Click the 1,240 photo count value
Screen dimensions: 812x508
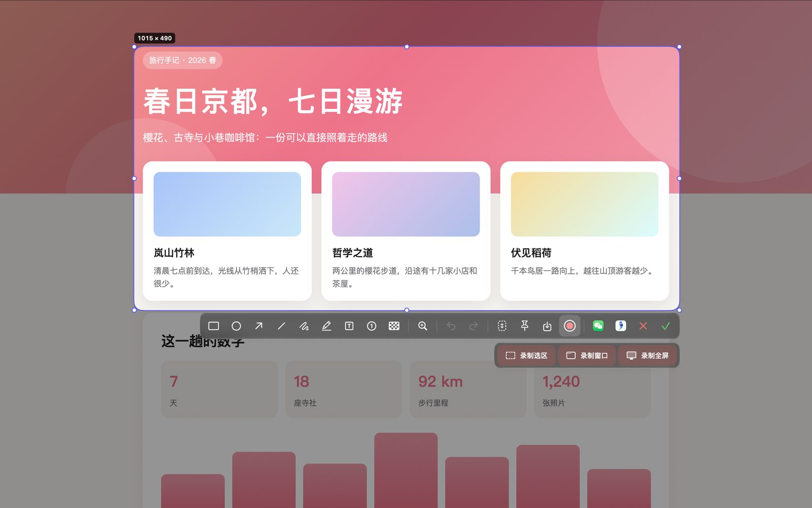click(x=561, y=382)
